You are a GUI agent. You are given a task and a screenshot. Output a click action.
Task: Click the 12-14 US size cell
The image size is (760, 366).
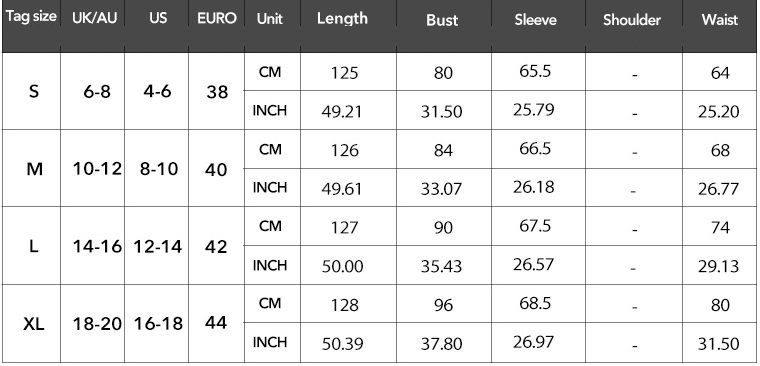158,247
